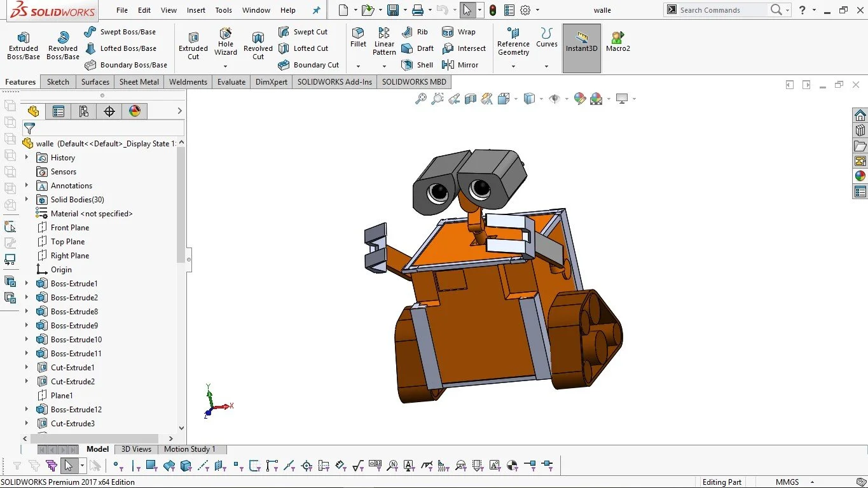Select the Extruded Cut tool
Screen dimensions: 868x488
coord(193,45)
